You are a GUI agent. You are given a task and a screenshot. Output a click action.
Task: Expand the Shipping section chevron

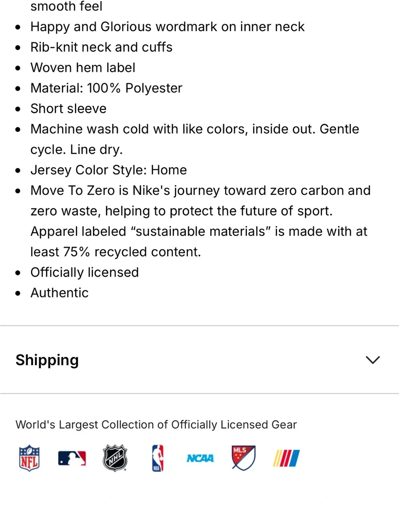coord(373,360)
